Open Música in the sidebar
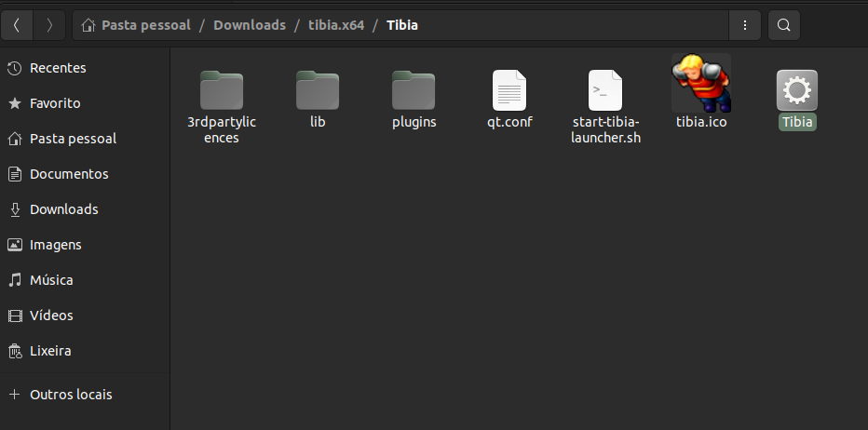Screen dimensions: 868x430 pos(85,280)
